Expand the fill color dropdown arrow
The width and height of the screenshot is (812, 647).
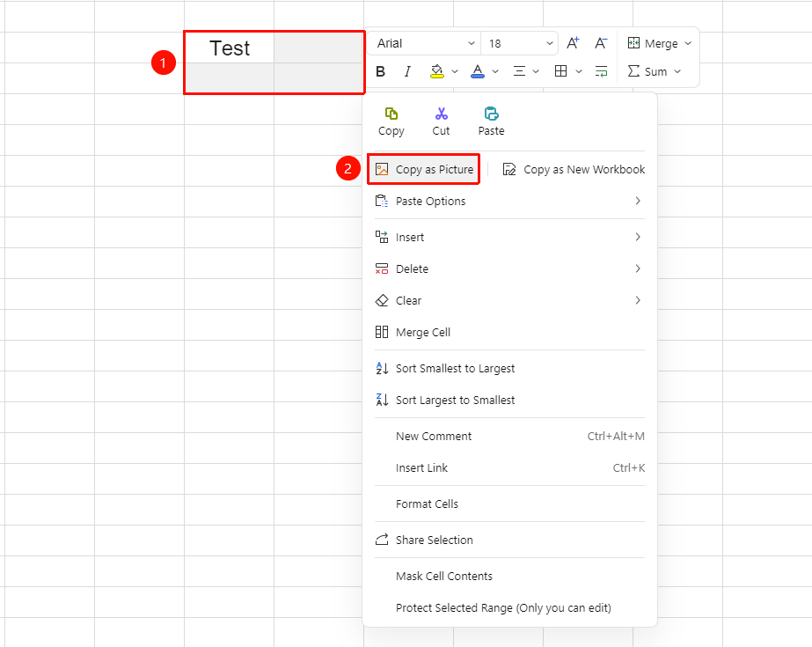coord(455,71)
